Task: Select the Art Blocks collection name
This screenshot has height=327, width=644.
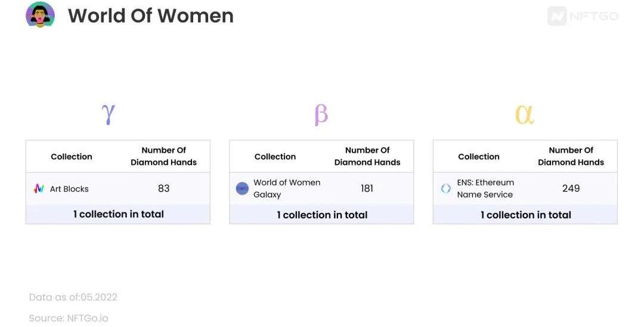Action: click(69, 189)
